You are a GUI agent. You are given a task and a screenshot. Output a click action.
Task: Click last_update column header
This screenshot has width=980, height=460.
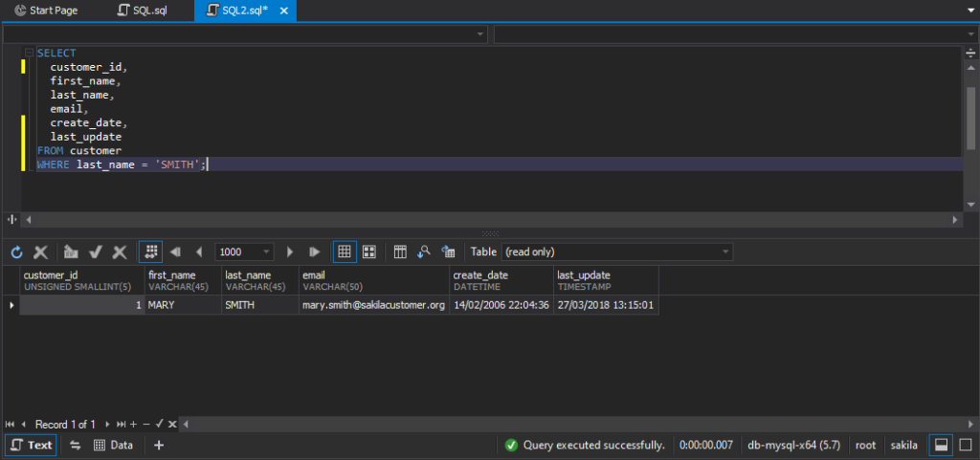[606, 280]
